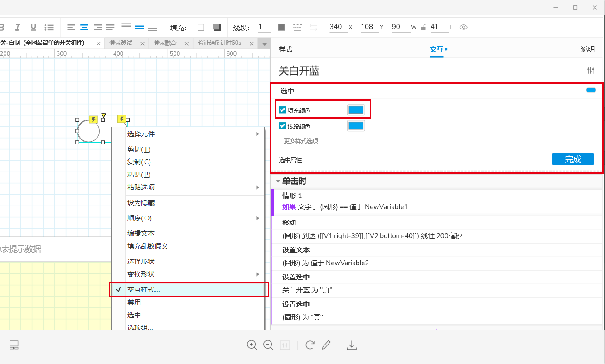This screenshot has width=605, height=364.
Task: Apply italic formatting from the toolbar
Action: [x=17, y=27]
